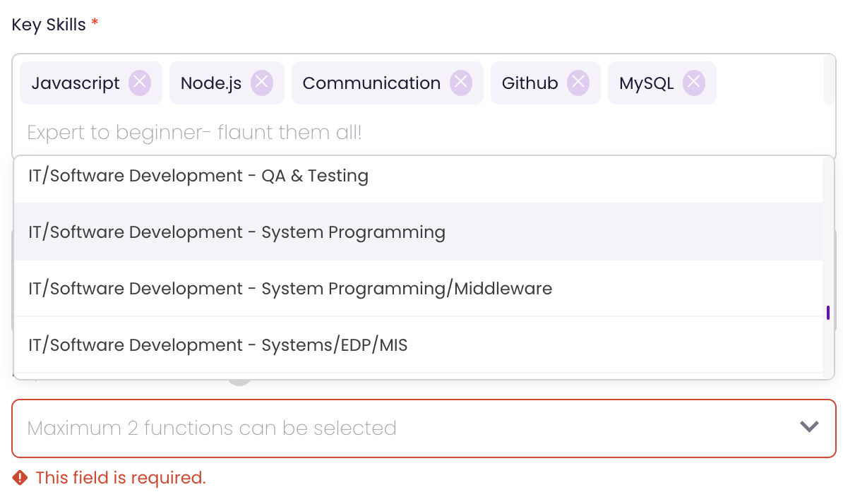Viewport: 843px width, 504px height.
Task: Select the Systems/EDP/MIS option
Action: click(x=218, y=345)
